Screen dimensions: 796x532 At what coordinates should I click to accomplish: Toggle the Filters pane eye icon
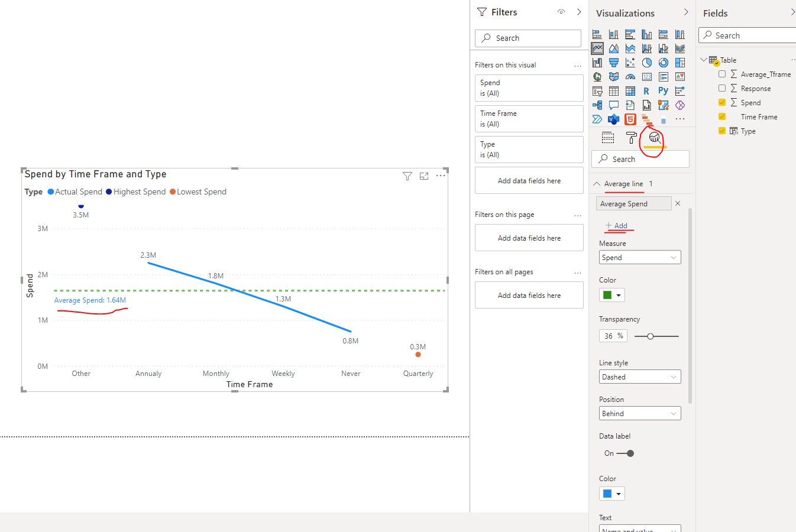561,12
